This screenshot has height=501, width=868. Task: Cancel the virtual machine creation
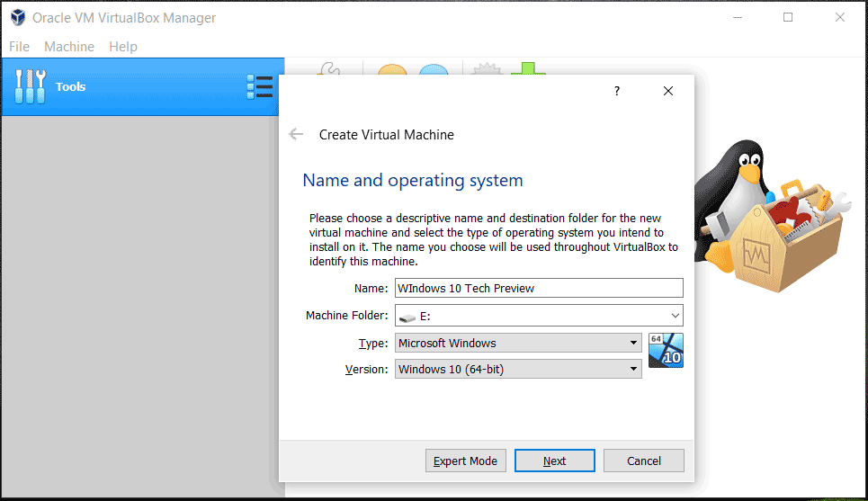[x=644, y=461]
